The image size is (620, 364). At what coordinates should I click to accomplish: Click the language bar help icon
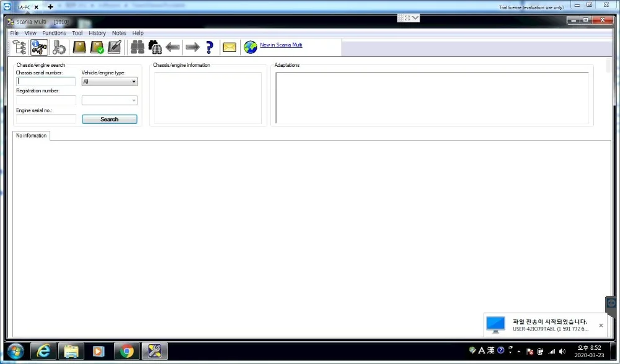500,350
